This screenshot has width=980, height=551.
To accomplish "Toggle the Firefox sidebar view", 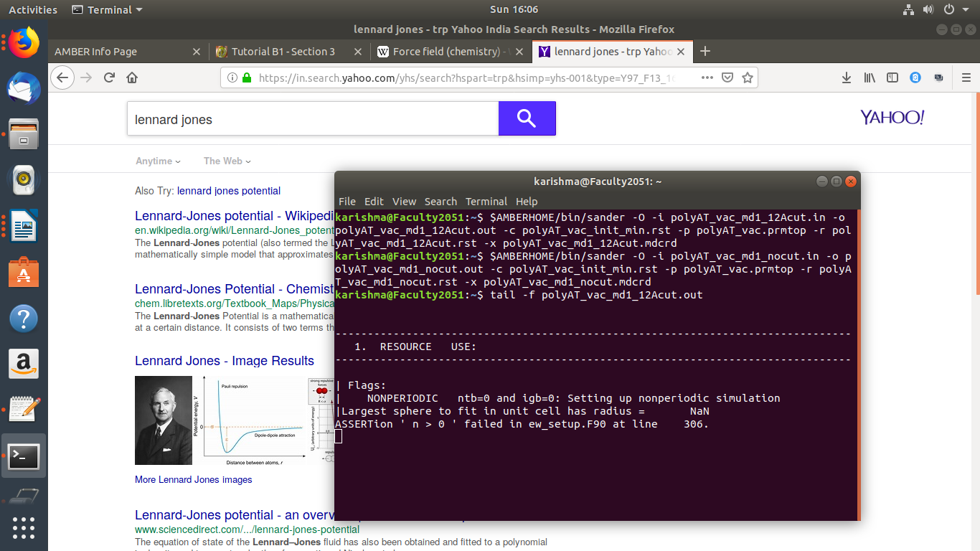I will click(892, 77).
